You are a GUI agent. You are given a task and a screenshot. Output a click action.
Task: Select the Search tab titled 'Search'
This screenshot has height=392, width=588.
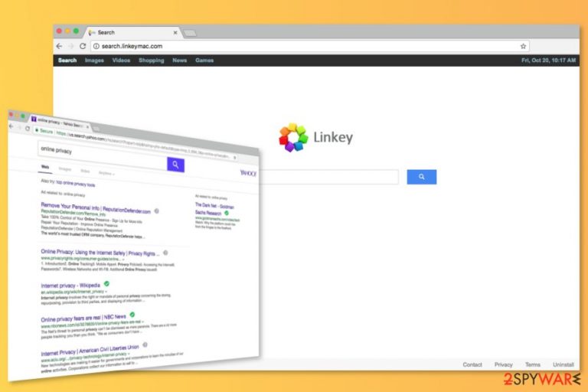(133, 33)
